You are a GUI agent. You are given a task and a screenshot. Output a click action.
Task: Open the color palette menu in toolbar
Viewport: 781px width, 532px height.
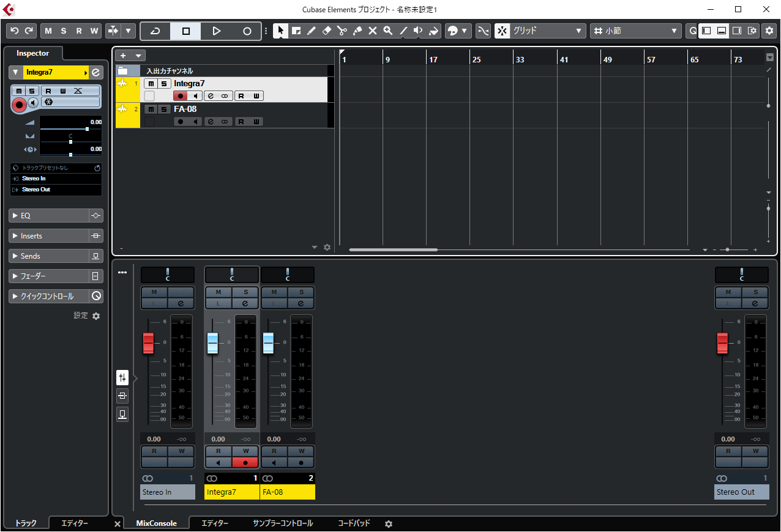[458, 31]
